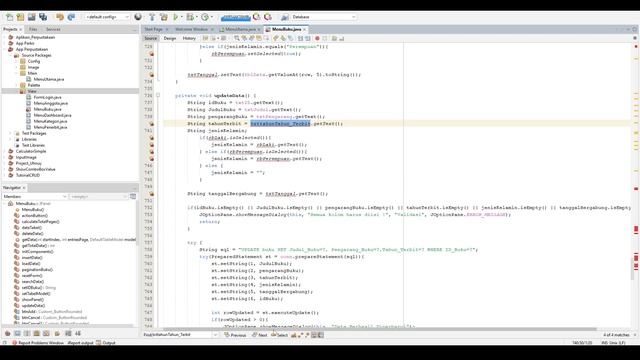Select MenuKategori.java in the project tree
The image size is (640, 360).
coord(50,121)
